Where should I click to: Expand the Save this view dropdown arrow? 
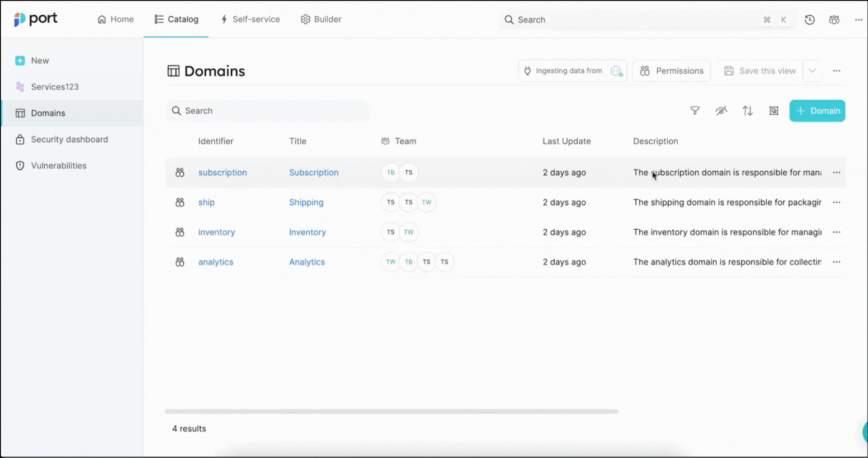click(812, 71)
